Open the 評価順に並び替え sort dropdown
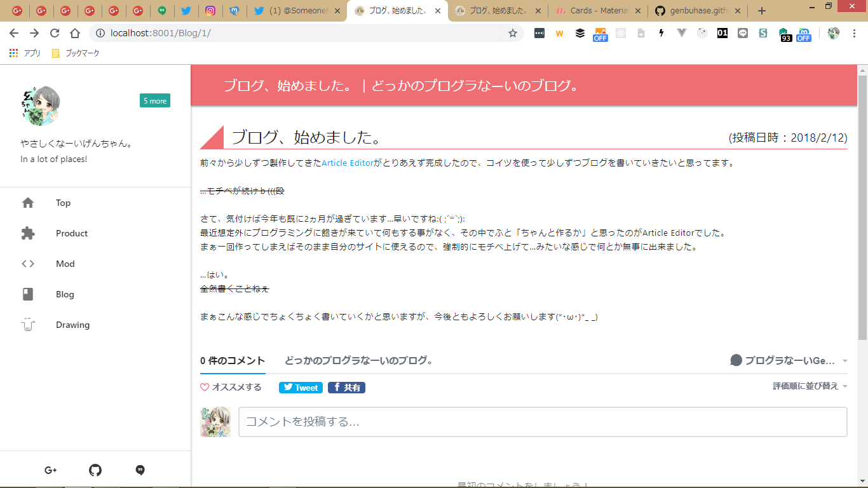Viewport: 868px width, 488px height. [x=810, y=386]
